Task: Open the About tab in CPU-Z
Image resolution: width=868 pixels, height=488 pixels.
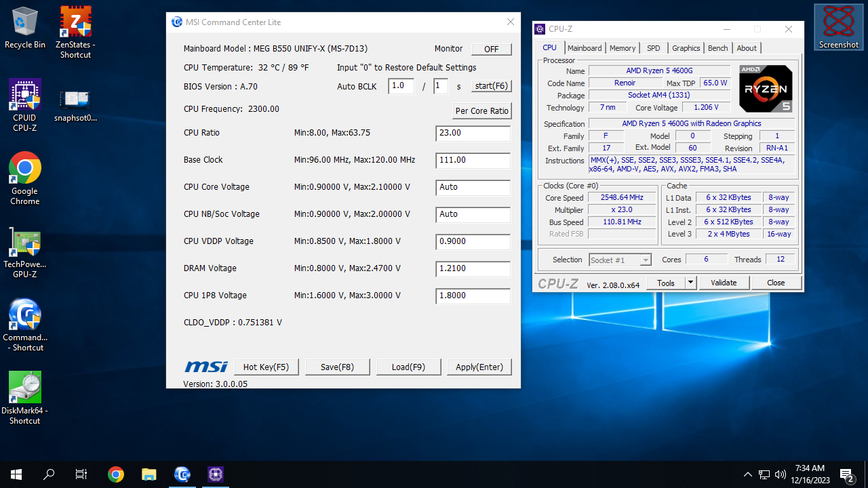Action: tap(747, 48)
